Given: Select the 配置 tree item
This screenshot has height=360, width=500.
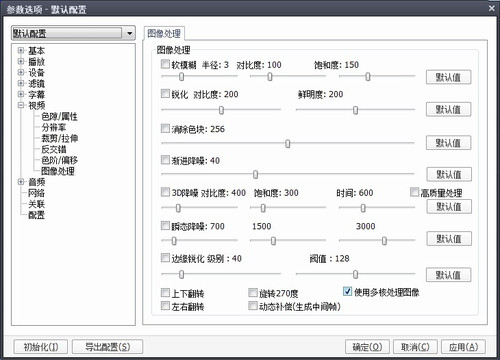Looking at the screenshot, I should click(36, 215).
